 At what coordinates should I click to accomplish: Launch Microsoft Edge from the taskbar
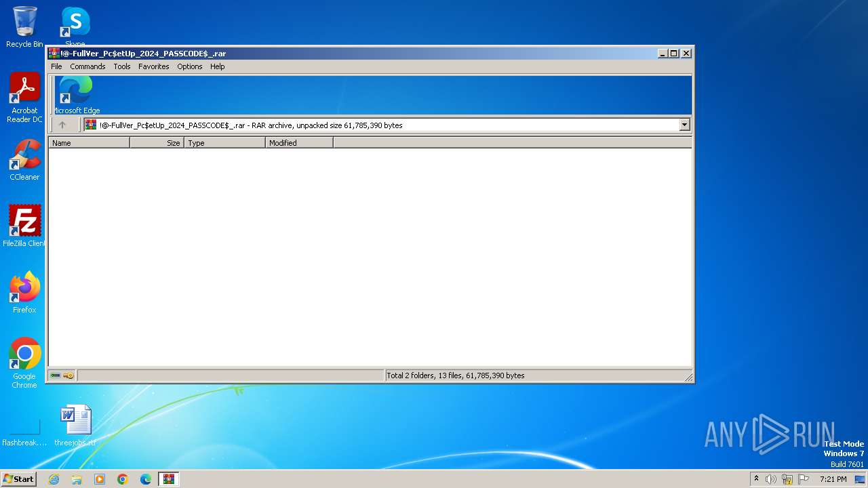[146, 479]
